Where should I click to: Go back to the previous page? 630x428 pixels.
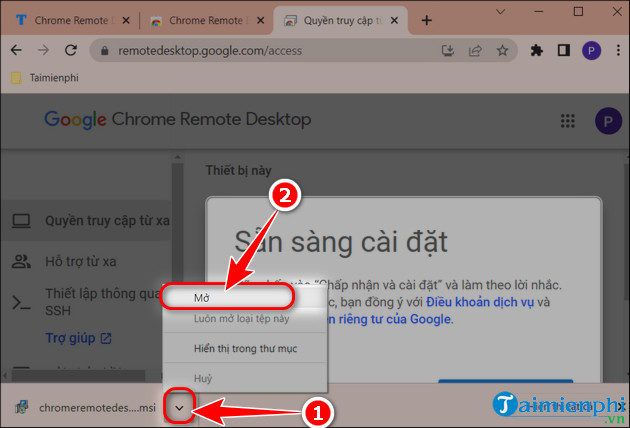[x=16, y=50]
